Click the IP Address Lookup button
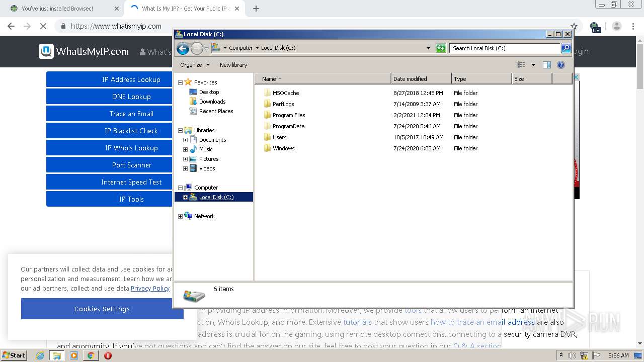This screenshot has height=362, width=644. (109, 79)
